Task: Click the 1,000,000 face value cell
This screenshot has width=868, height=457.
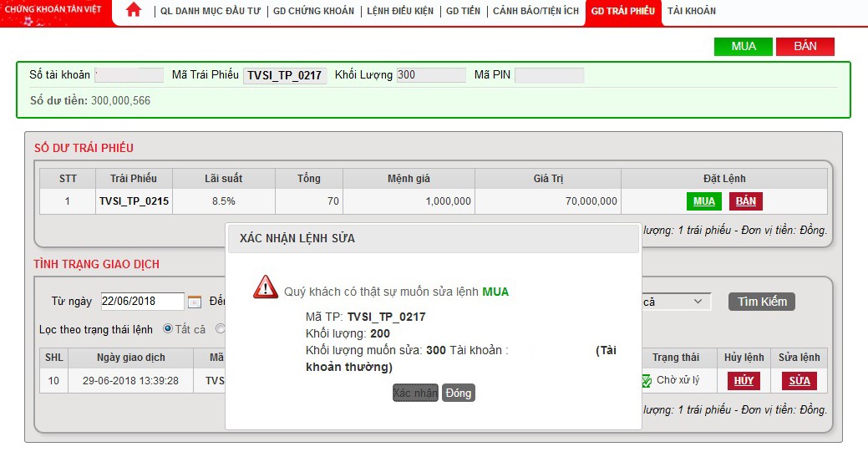Action: click(409, 201)
